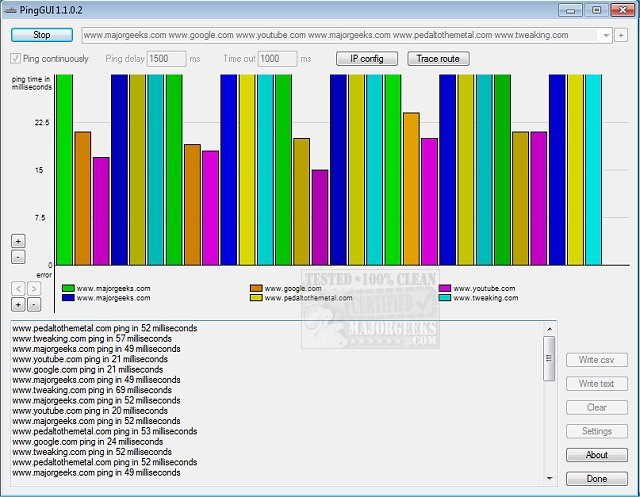Click the horizontal zoom plus button under arrows
The height and width of the screenshot is (497, 640).
point(18,304)
